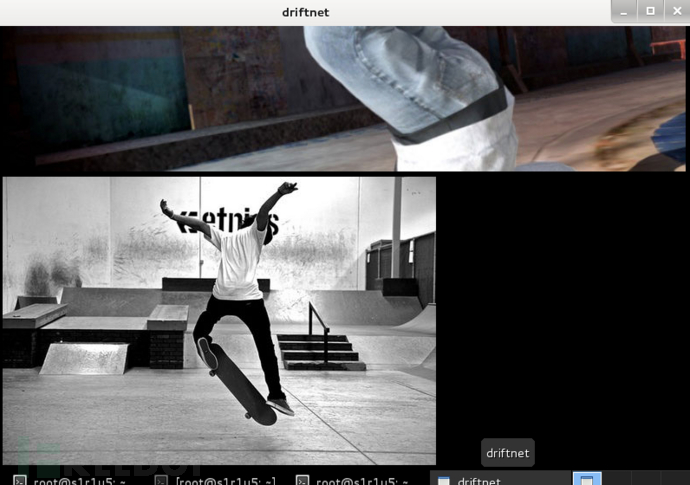Switch to the first root@s1r1u5 terminal task

coord(70,480)
